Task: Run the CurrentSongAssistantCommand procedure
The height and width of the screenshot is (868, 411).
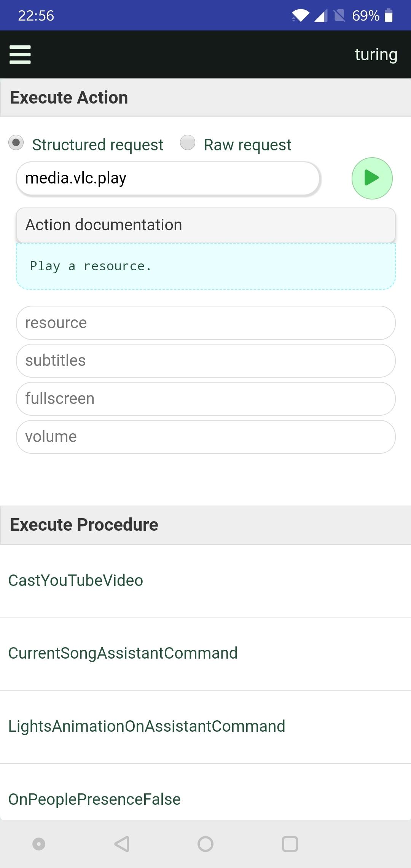Action: tap(123, 653)
